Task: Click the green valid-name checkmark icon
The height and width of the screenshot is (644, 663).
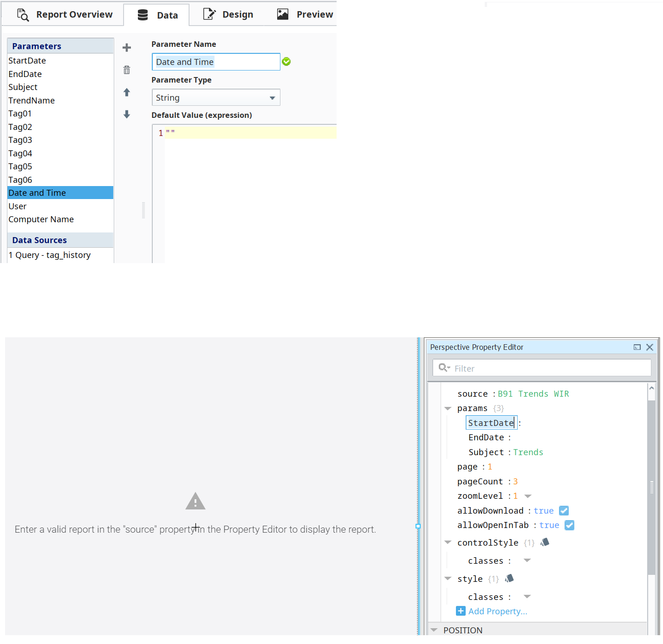Action: tap(286, 62)
